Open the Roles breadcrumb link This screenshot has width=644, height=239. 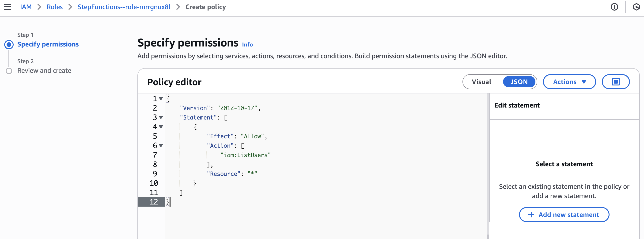pyautogui.click(x=54, y=7)
